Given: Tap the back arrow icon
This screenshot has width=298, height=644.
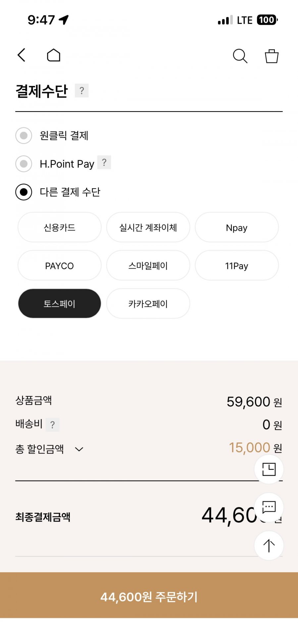Looking at the screenshot, I should coord(22,55).
